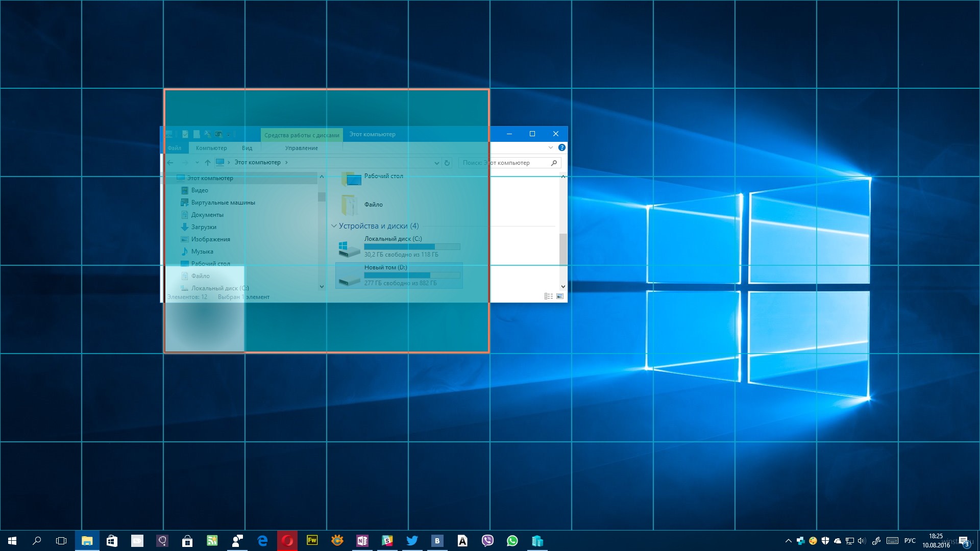Screen dimensions: 980x551
Task: Open OneDrive cloud tray icon
Action: 838,541
